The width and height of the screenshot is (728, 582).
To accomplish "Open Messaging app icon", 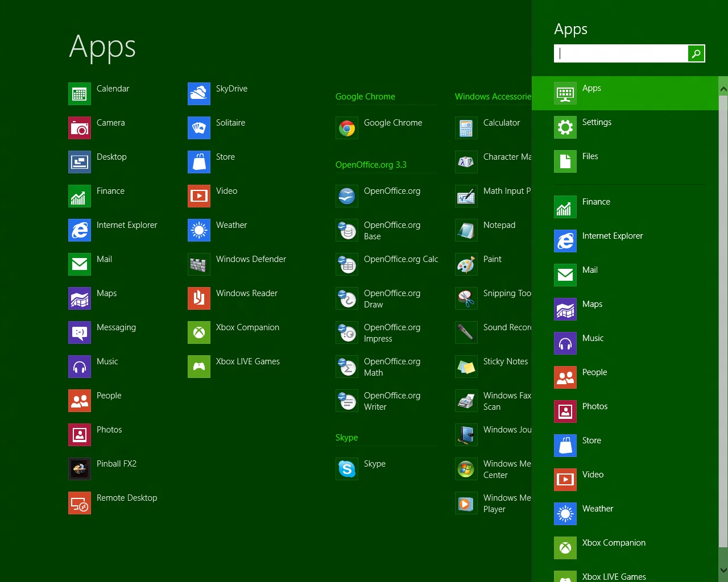I will tap(80, 332).
